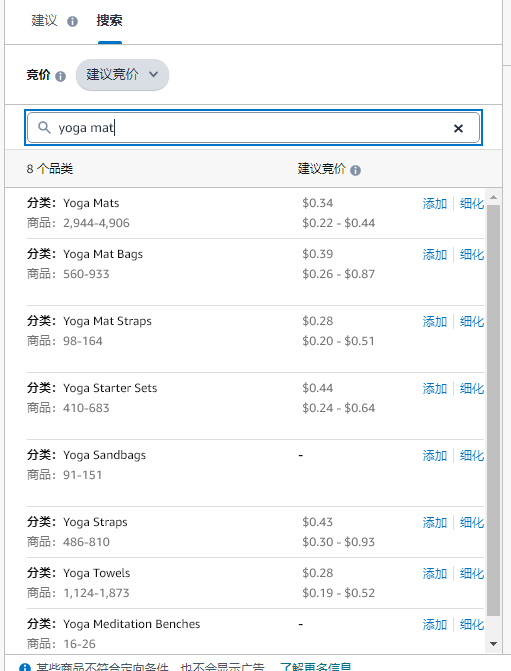Add the Yoga Towels category
This screenshot has width=511, height=671.
(x=435, y=573)
